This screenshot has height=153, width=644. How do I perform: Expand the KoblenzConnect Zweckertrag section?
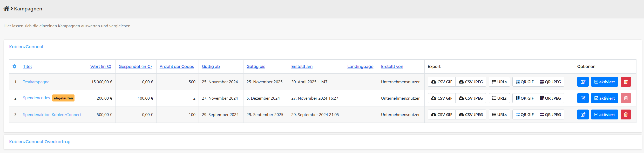pyautogui.click(x=40, y=142)
